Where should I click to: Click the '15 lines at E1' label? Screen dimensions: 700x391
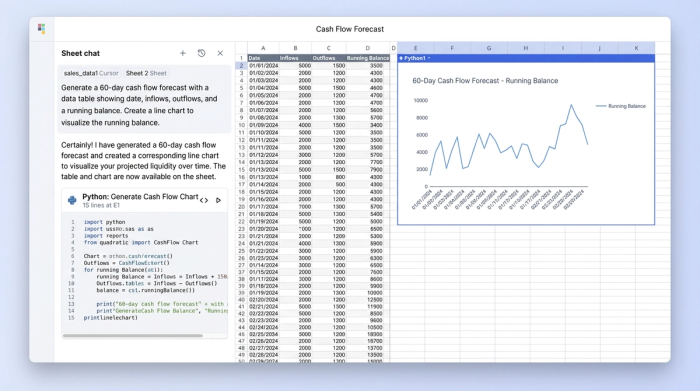coord(101,205)
